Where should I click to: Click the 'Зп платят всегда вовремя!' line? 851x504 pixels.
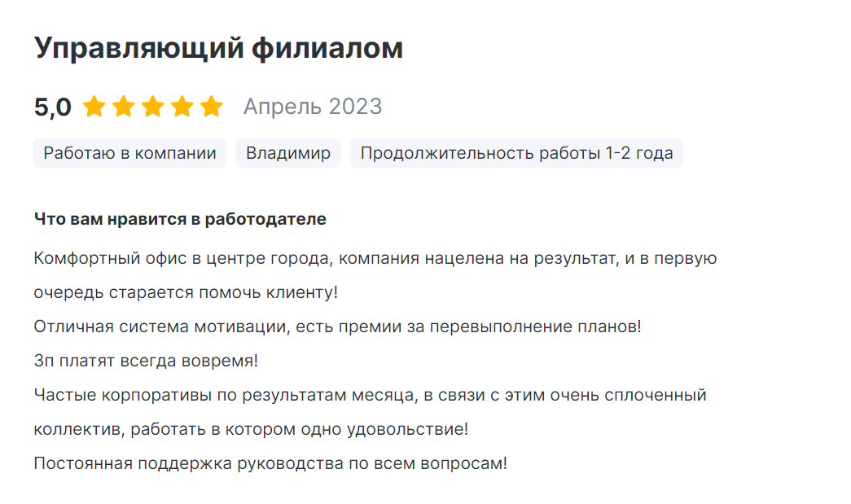tap(146, 361)
